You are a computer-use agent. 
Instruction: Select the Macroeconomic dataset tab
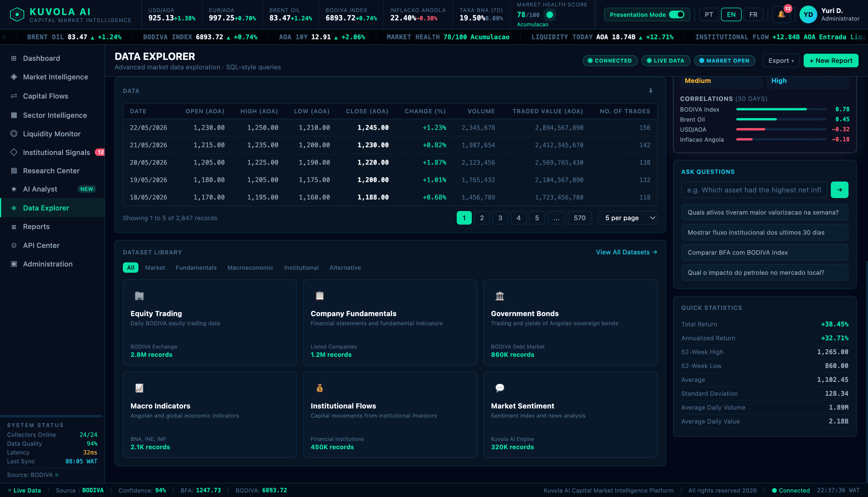(250, 268)
